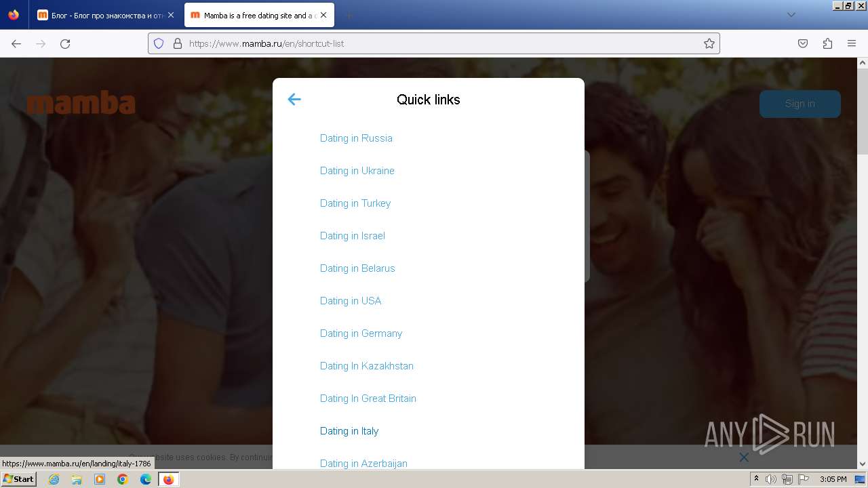
Task: Open Dating in Russia link
Action: pos(356,138)
